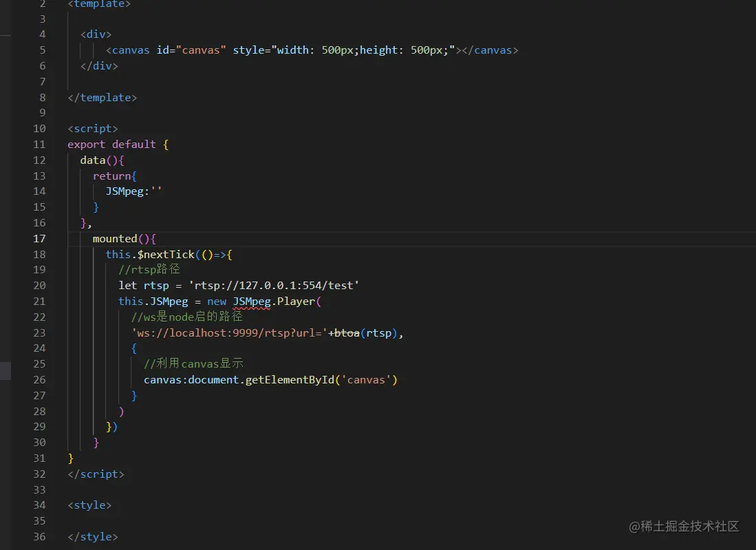Image resolution: width=756 pixels, height=550 pixels.
Task: Click the closing </div> tag on line 6
Action: (x=99, y=66)
